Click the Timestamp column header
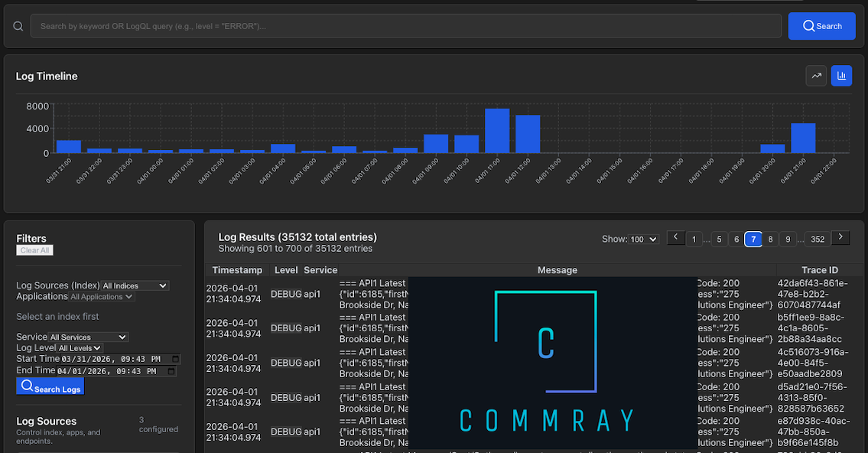The width and height of the screenshot is (868, 453). click(x=237, y=270)
